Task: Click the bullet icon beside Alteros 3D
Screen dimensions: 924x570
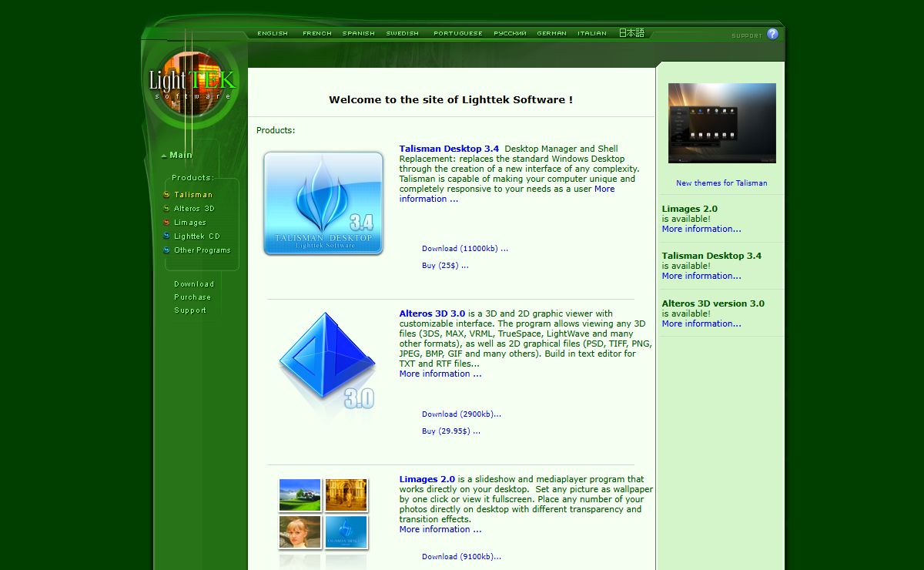Action: click(166, 209)
